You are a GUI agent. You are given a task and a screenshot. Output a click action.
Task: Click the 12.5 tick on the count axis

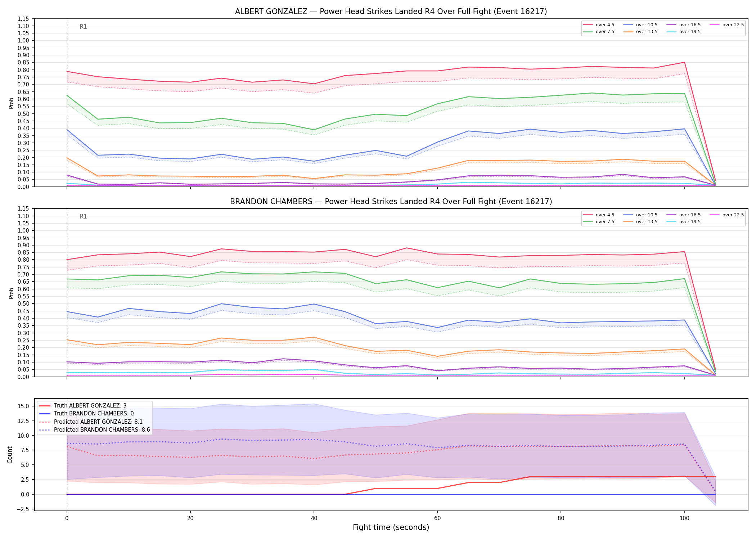point(24,421)
